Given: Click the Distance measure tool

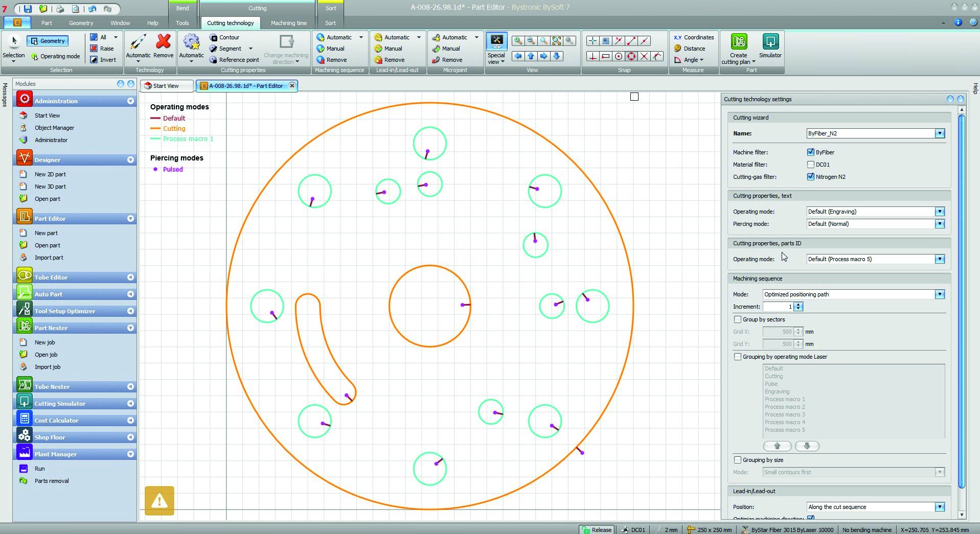Looking at the screenshot, I should click(x=690, y=49).
